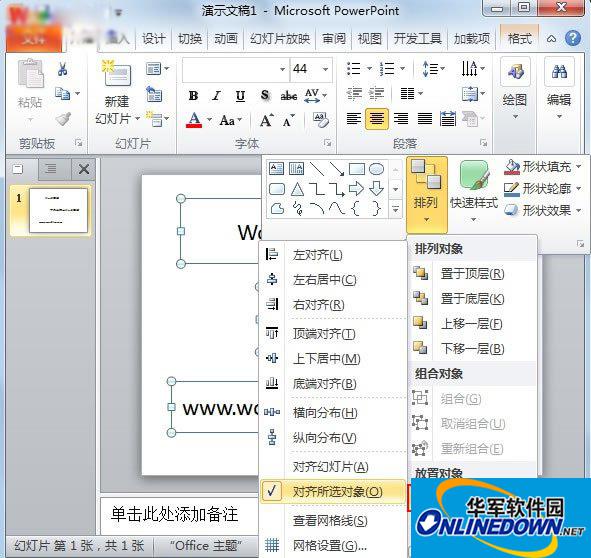The image size is (591, 558).
Task: Click the 排列 arrange button
Action: (x=427, y=195)
